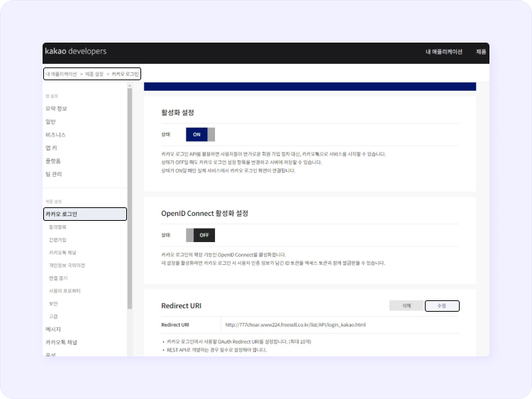Screen dimensions: 532x399
Task: Click the sidebar scrollbar up arrow
Action: click(x=130, y=86)
